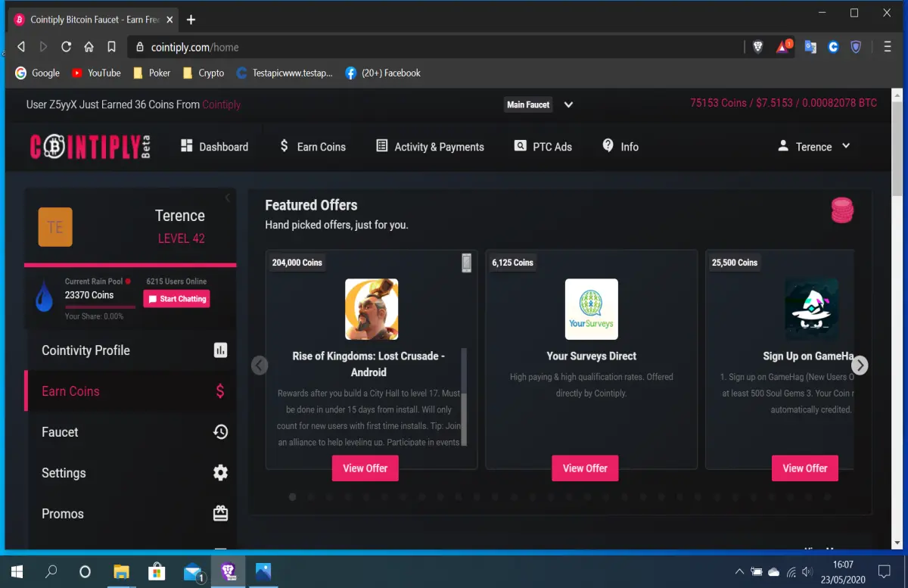Click the mobile device icon on Rise of Kingdoms card
Image resolution: width=908 pixels, height=588 pixels.
pos(467,263)
